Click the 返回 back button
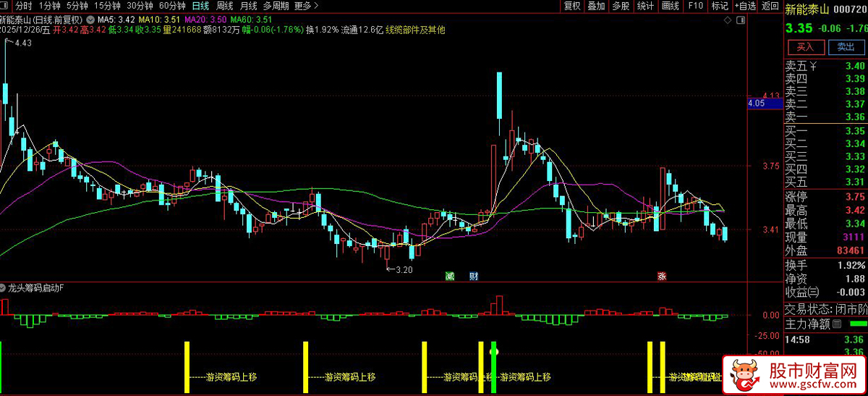The image size is (868, 396). tap(770, 6)
